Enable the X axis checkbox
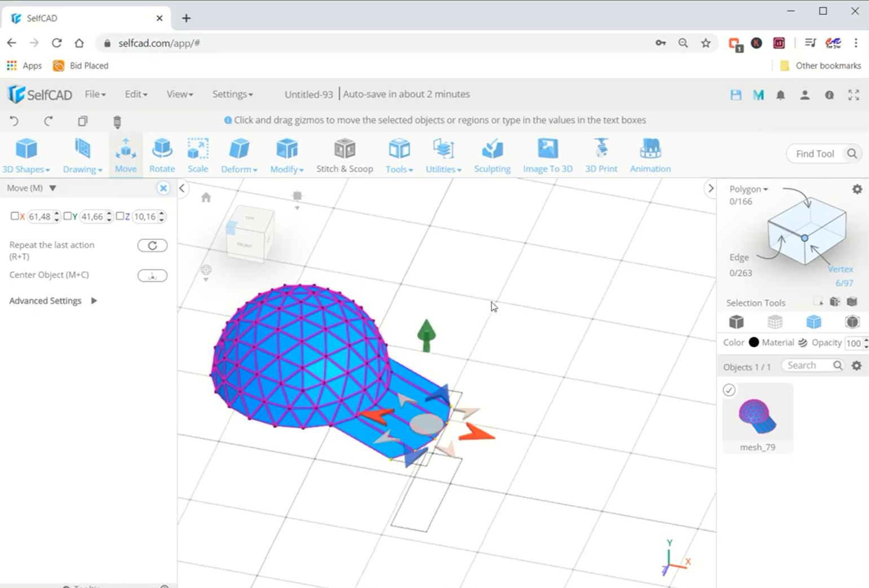The height and width of the screenshot is (588, 869). (15, 216)
